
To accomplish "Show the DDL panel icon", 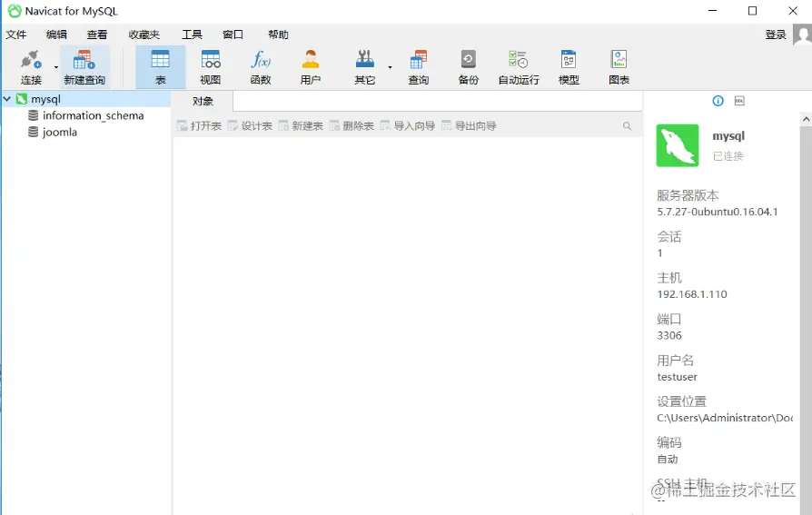I will pyautogui.click(x=739, y=101).
